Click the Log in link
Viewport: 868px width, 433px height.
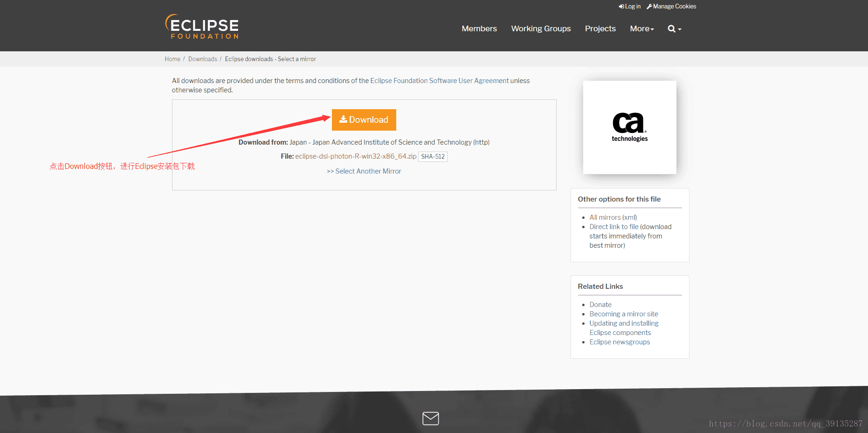point(630,7)
